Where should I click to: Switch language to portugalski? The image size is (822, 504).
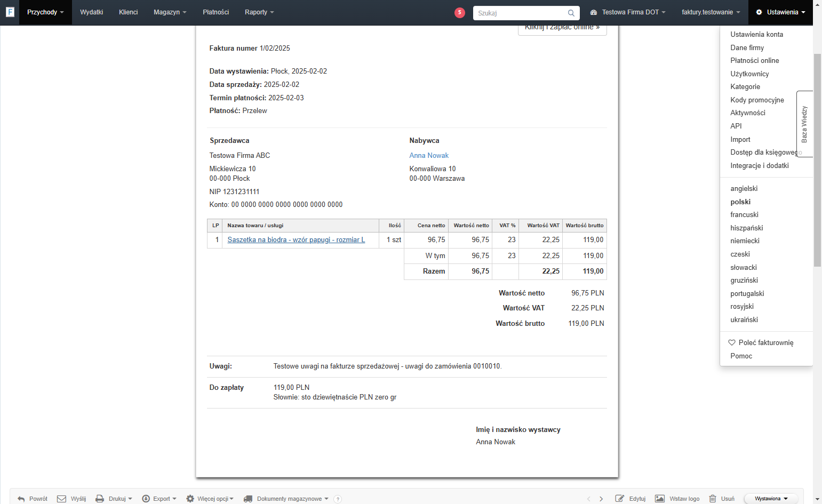[x=747, y=294]
